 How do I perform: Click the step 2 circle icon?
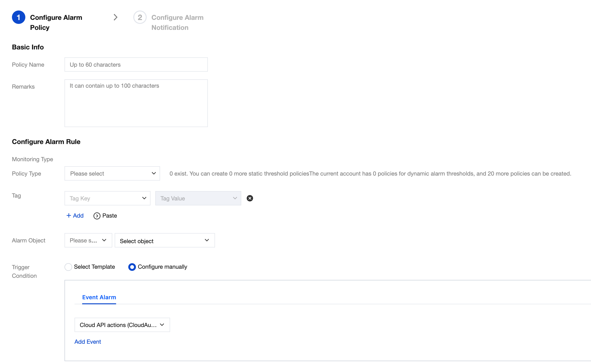coord(140,17)
